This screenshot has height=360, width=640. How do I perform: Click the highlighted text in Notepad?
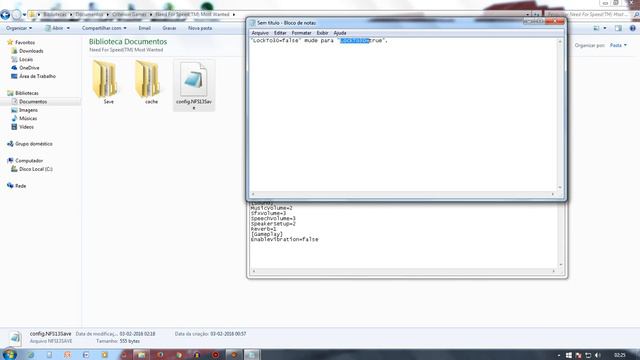click(x=355, y=41)
